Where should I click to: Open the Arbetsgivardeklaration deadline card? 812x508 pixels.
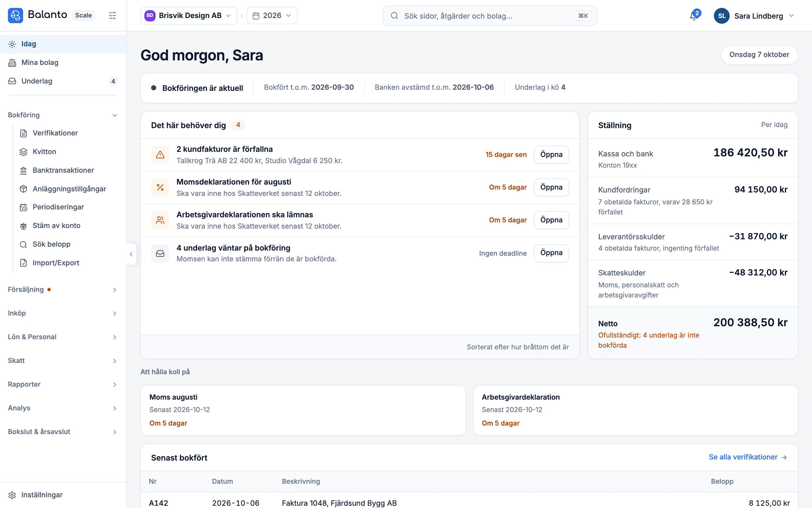636,410
